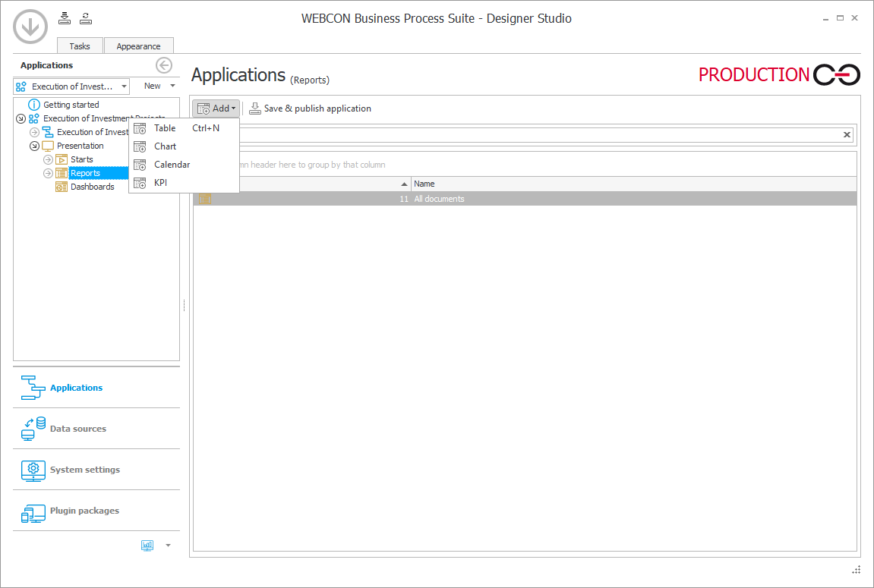Click the report icon in All documents row
The height and width of the screenshot is (588, 874).
205,199
